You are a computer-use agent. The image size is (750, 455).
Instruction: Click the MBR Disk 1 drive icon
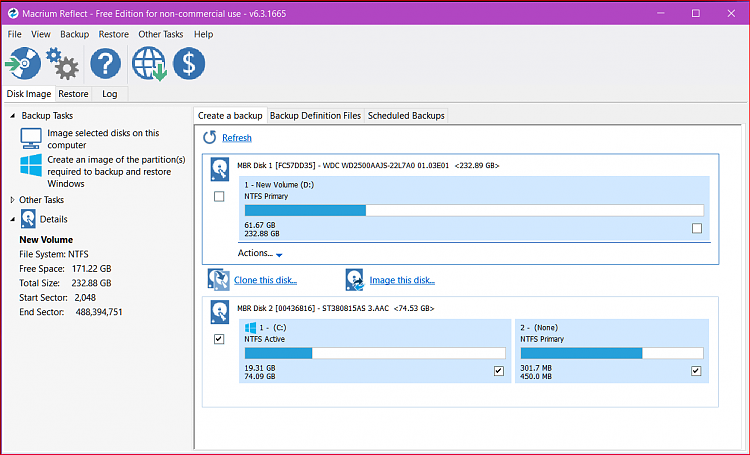point(220,169)
